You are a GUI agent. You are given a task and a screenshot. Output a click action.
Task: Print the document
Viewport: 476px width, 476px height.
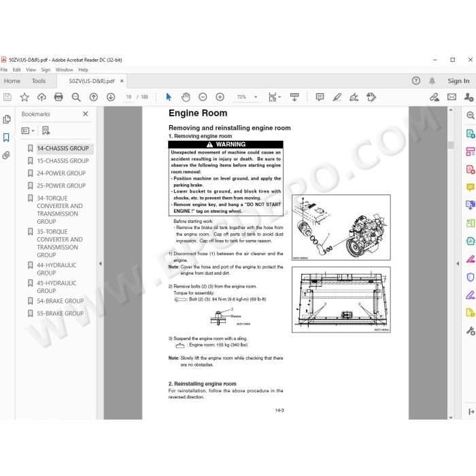point(58,97)
